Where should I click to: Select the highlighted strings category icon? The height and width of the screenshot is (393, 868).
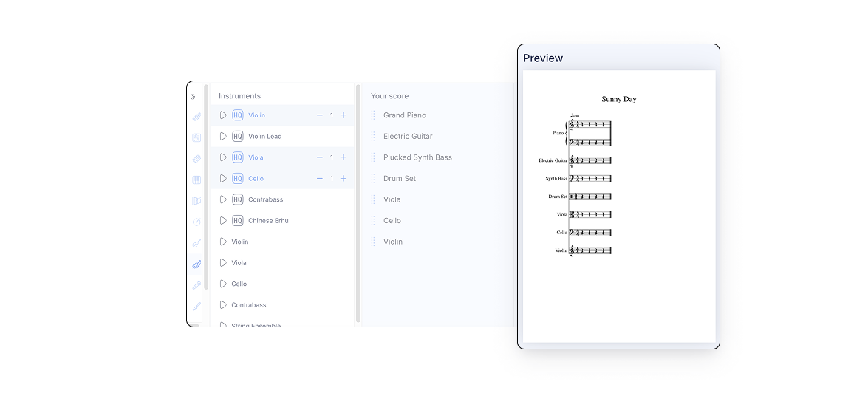coord(197,264)
